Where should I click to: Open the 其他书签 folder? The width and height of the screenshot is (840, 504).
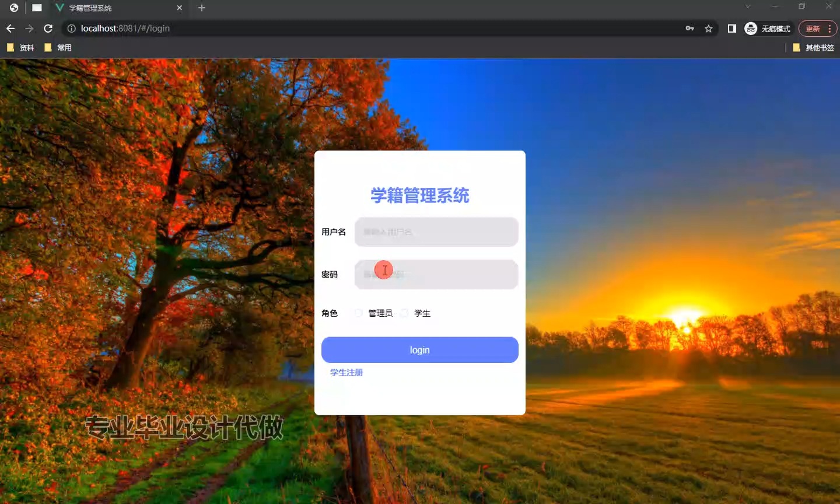[x=813, y=48]
